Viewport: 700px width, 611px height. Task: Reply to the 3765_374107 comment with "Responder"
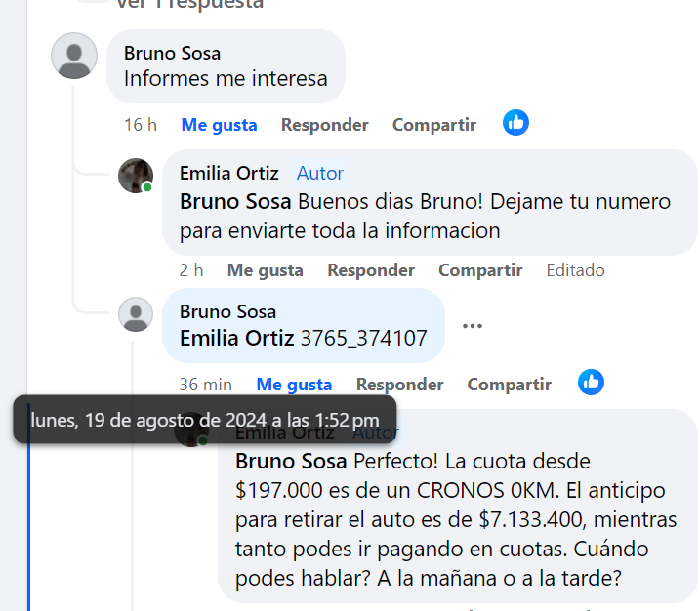(x=399, y=385)
